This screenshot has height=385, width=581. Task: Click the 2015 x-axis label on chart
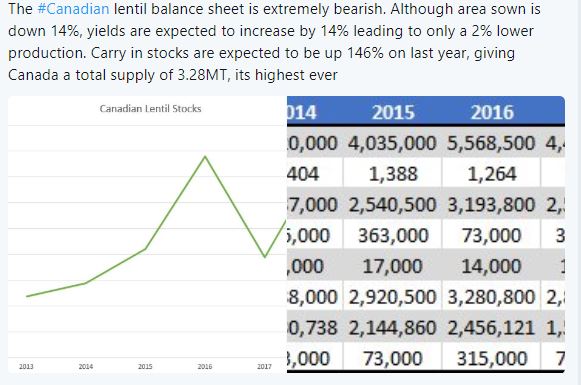click(x=145, y=366)
